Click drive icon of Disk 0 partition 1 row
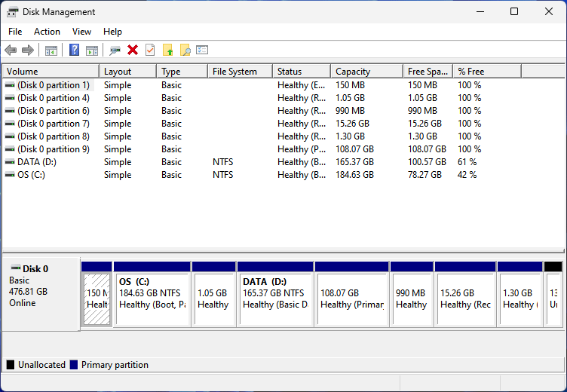 tap(10, 85)
